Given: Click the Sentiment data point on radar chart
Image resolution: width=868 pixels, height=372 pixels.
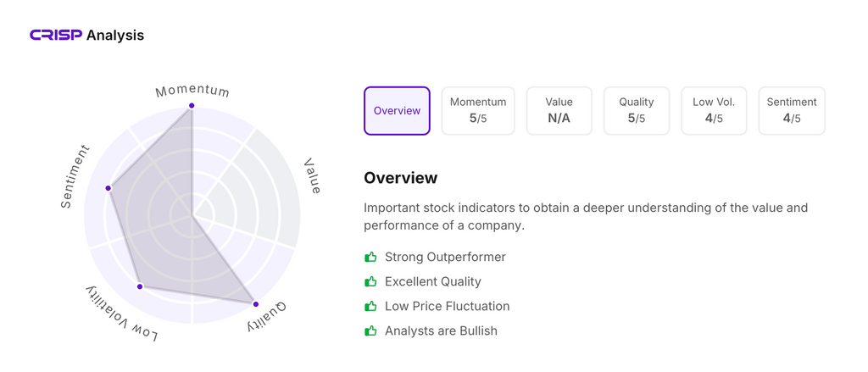Looking at the screenshot, I should (x=108, y=188).
